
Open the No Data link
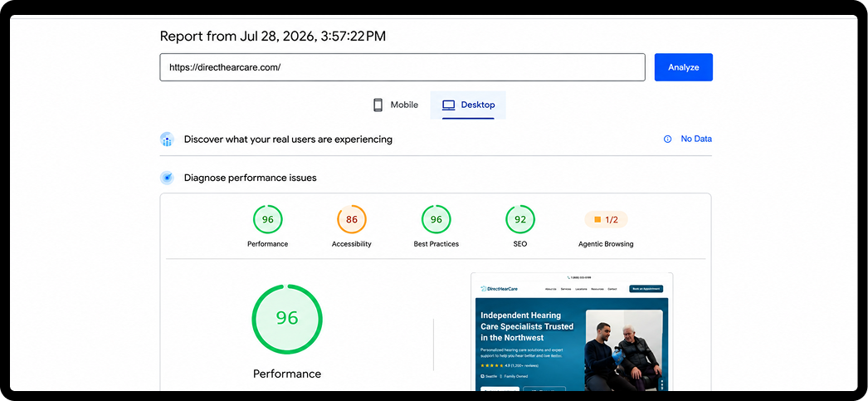696,139
